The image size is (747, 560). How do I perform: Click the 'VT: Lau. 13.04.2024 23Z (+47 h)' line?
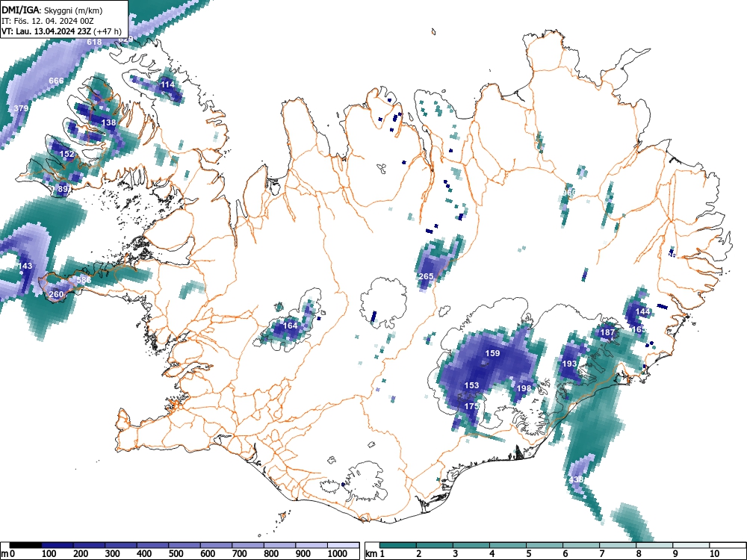(x=61, y=31)
